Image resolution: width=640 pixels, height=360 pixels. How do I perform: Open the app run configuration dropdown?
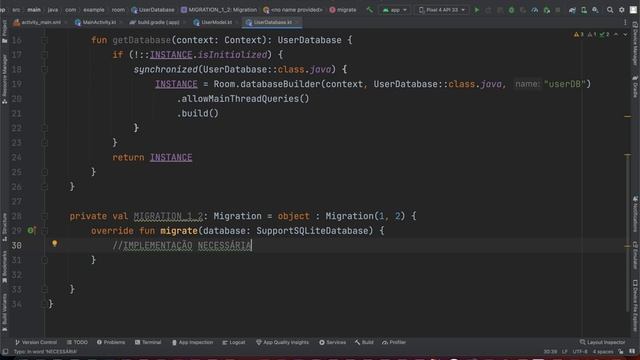(395, 10)
